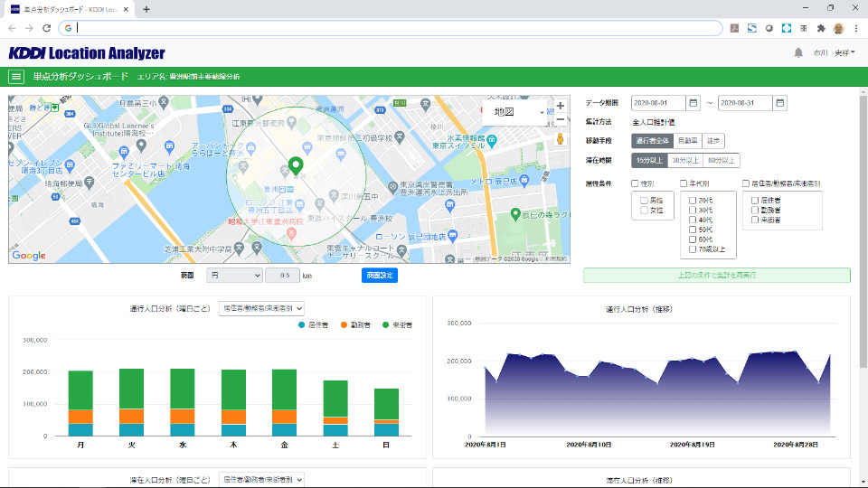The height and width of the screenshot is (488, 868).
Task: Click the 東京スイソミル marker on the map
Action: coord(492,142)
